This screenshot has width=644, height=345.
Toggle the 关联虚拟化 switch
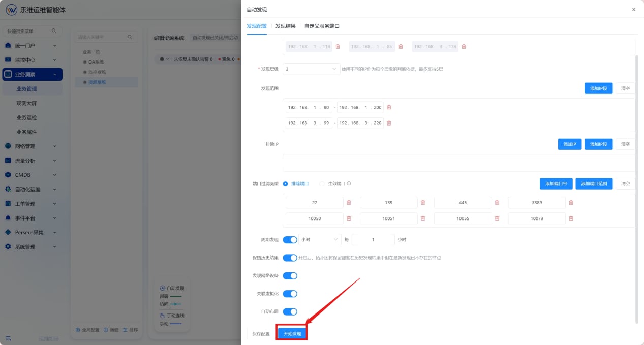coord(290,294)
